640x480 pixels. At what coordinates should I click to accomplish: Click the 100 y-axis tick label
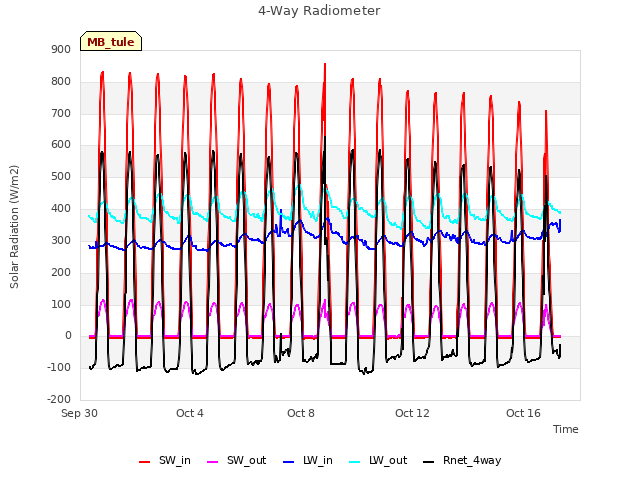61,304
